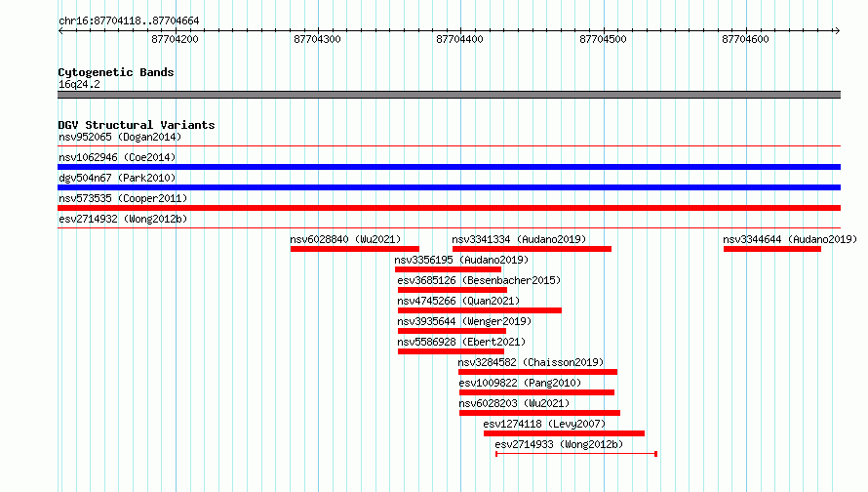Click nsv3284582 (Chaisson2019) label
Image resolution: width=868 pixels, height=492 pixels.
click(531, 362)
